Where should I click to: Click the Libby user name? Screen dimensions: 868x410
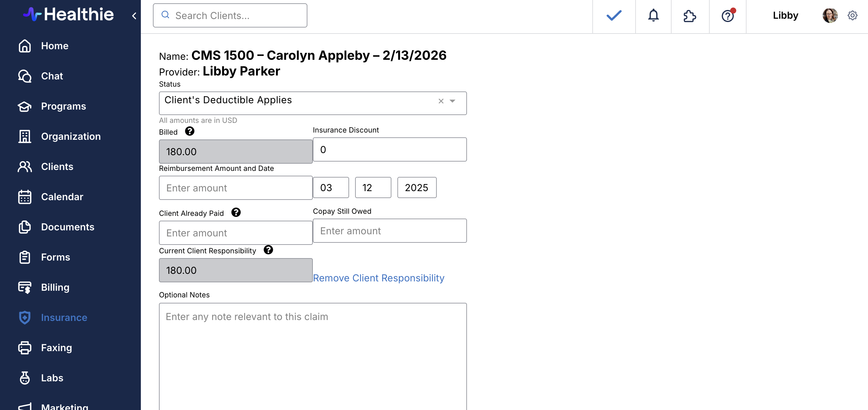785,15
